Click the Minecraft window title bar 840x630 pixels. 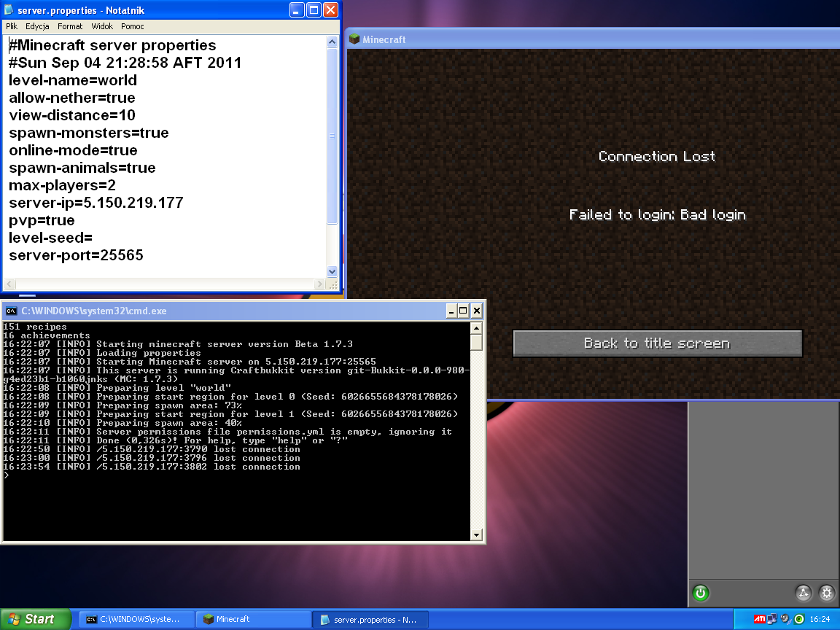click(593, 39)
